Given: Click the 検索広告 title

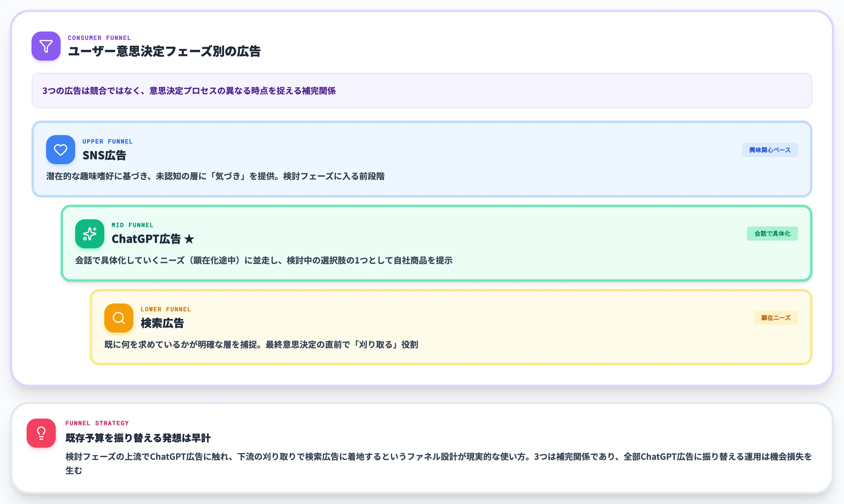Looking at the screenshot, I should coord(162,323).
